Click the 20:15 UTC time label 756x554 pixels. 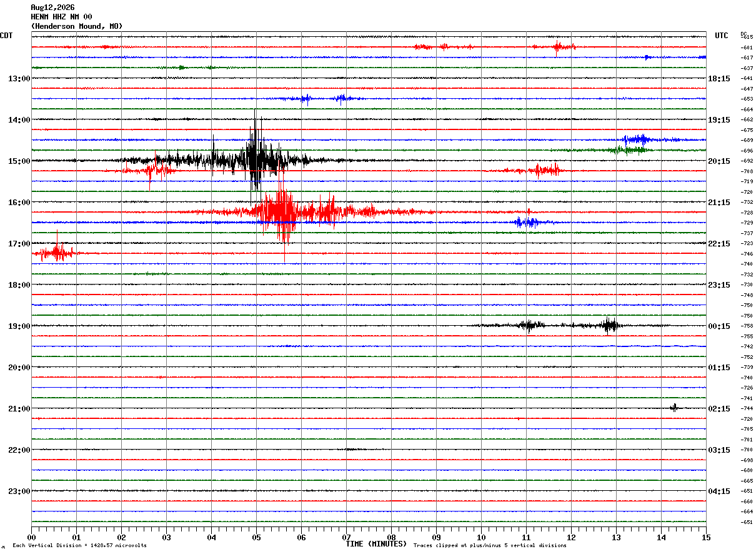tap(719, 161)
